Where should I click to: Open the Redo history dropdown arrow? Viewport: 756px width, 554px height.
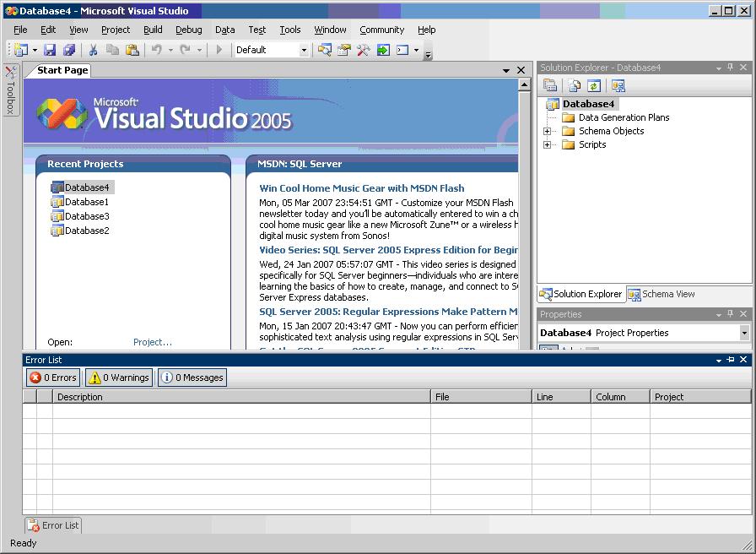pyautogui.click(x=199, y=50)
